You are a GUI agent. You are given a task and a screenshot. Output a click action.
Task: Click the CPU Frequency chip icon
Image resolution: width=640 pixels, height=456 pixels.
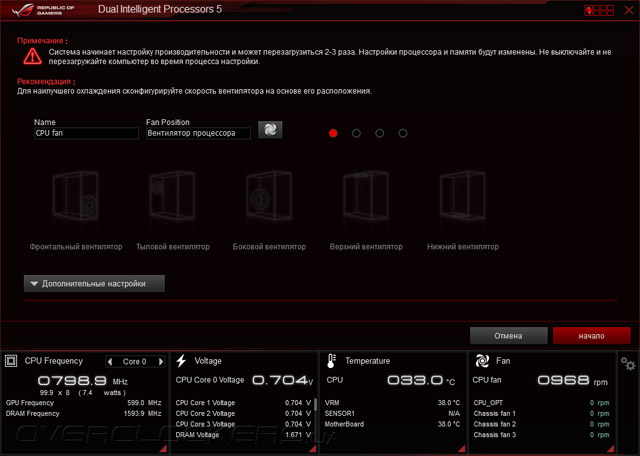tap(11, 361)
